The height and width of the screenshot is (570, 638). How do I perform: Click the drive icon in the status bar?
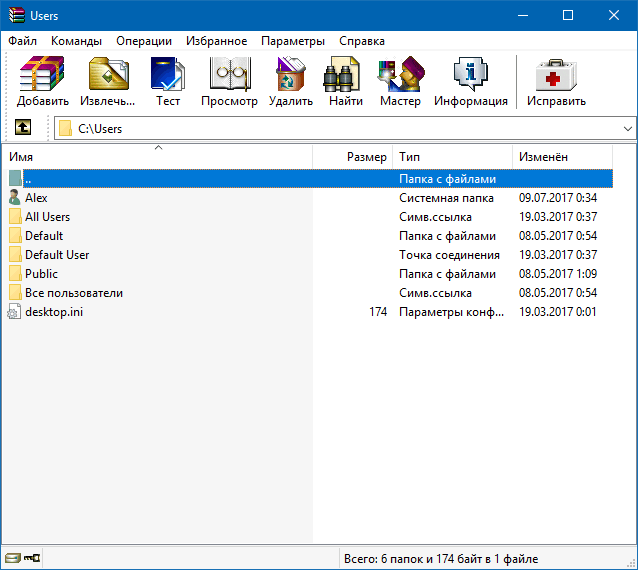pos(12,557)
